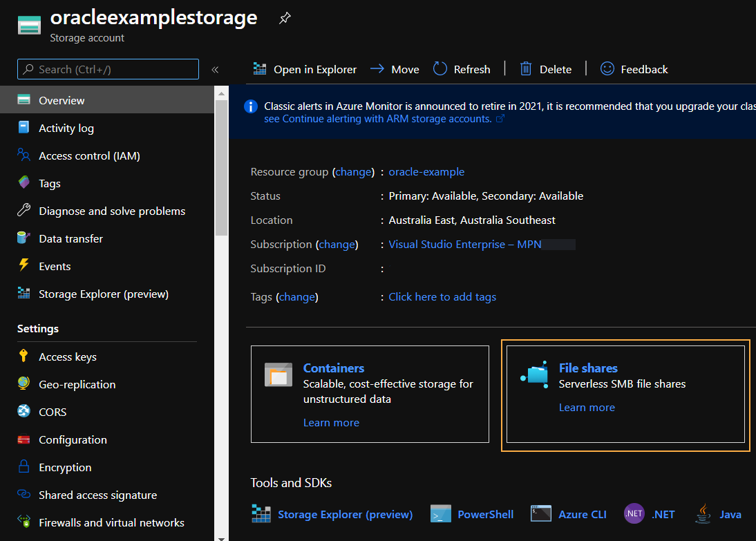
Task: Focus the Search (Ctrl+/) field
Action: pyautogui.click(x=108, y=69)
